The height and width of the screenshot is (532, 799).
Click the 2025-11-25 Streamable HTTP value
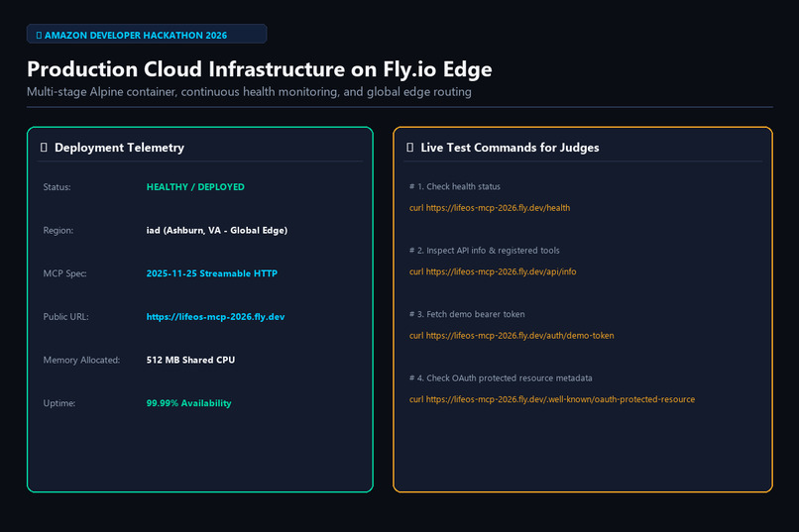pos(211,273)
